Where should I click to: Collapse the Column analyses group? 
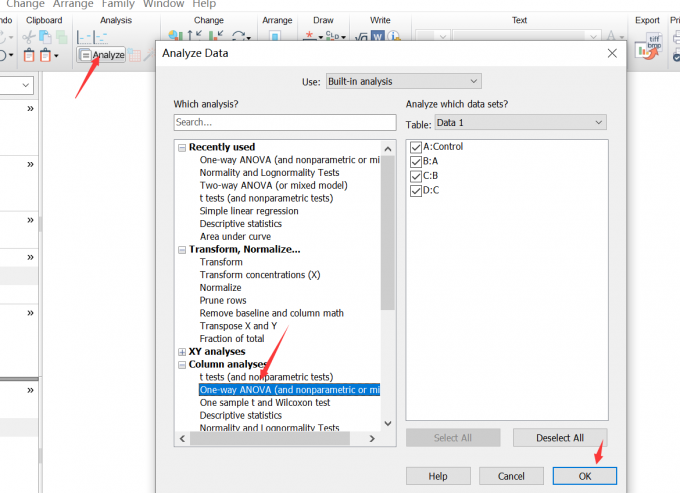(x=182, y=365)
